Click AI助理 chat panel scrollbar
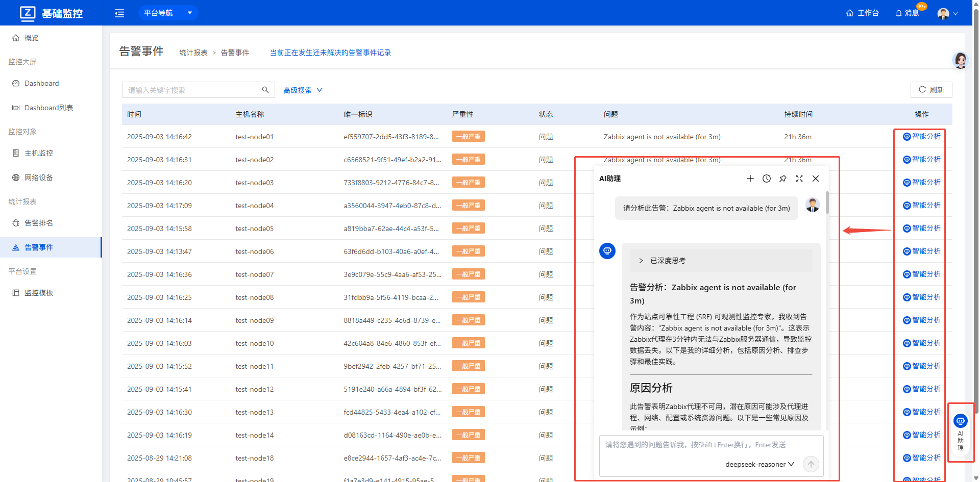The width and height of the screenshot is (980, 482). [x=827, y=202]
